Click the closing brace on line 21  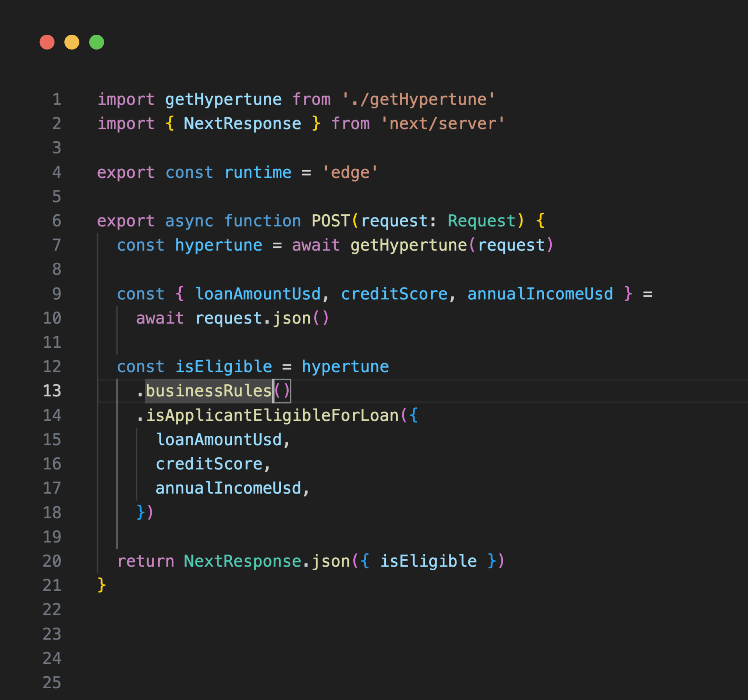[101, 585]
